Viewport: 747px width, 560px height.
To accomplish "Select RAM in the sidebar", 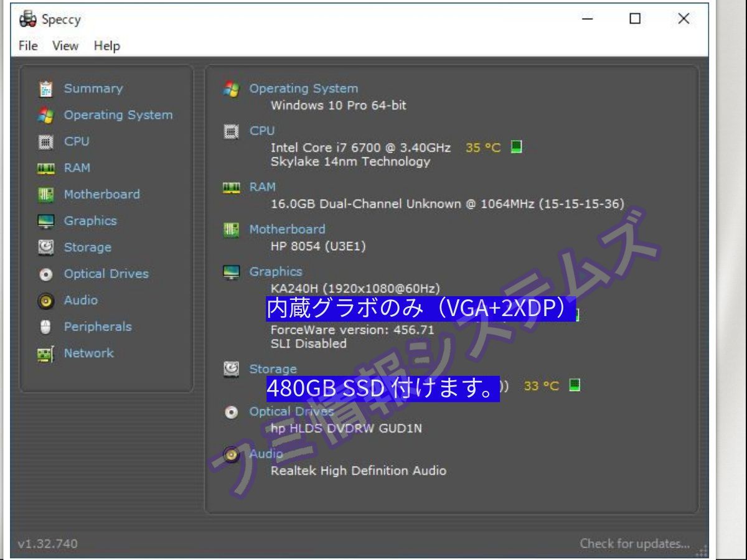I will click(x=77, y=167).
